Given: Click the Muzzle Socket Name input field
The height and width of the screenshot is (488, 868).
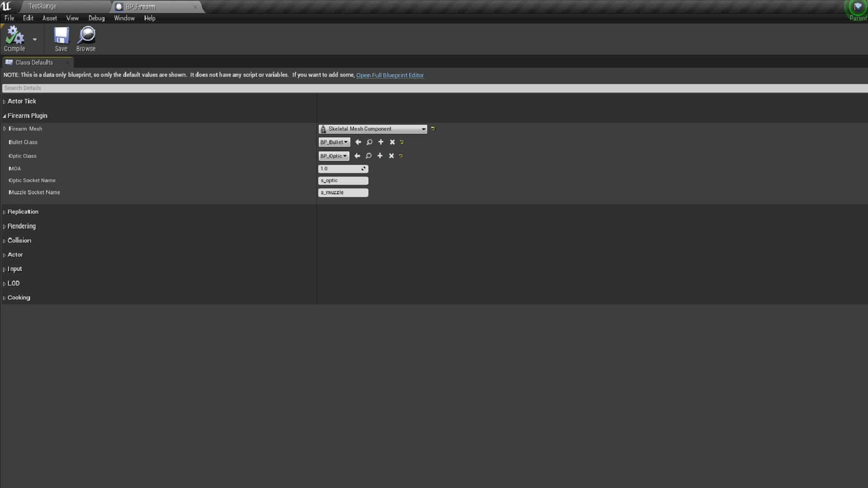Looking at the screenshot, I should point(343,192).
